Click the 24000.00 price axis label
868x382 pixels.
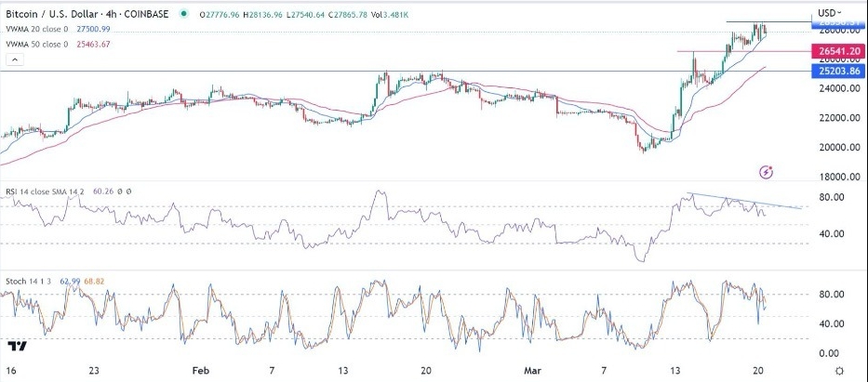point(840,88)
